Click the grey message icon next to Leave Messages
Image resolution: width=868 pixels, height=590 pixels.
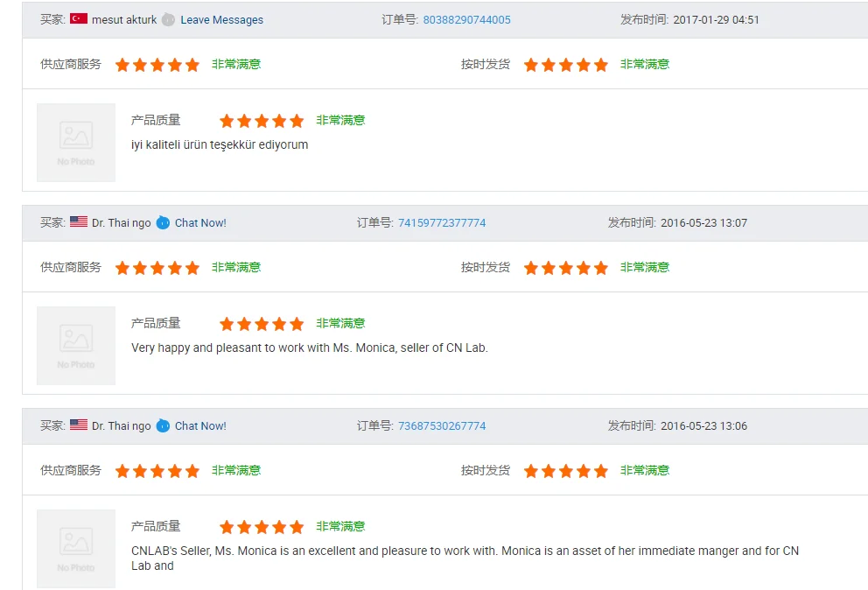click(x=168, y=20)
